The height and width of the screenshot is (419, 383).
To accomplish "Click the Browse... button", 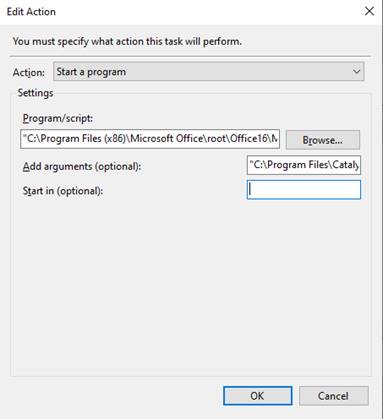I will click(323, 140).
